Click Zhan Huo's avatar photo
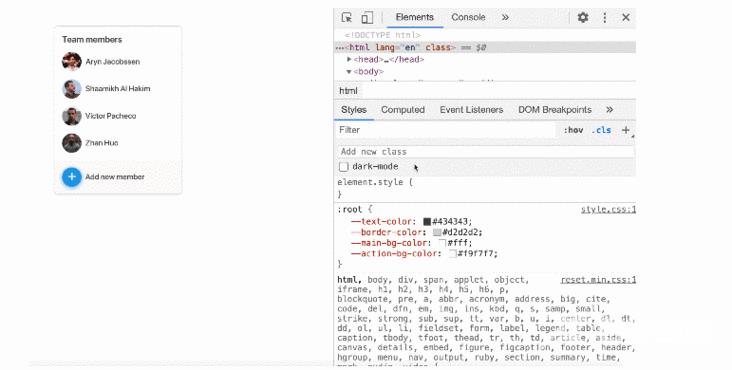732x370 pixels. click(72, 143)
